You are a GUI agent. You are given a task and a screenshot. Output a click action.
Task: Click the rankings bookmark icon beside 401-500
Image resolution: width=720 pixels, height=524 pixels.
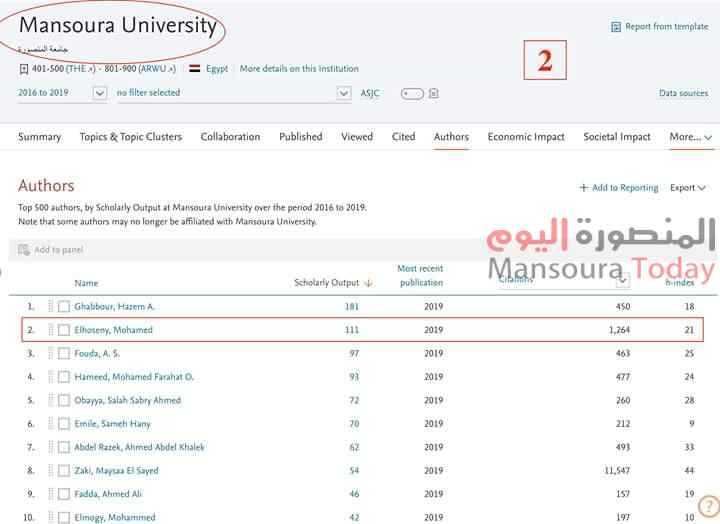tap(24, 69)
